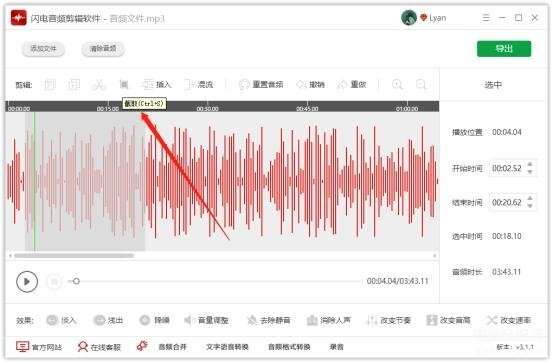Click the 混流 mix tool
This screenshot has width=553, height=364.
[x=199, y=85]
